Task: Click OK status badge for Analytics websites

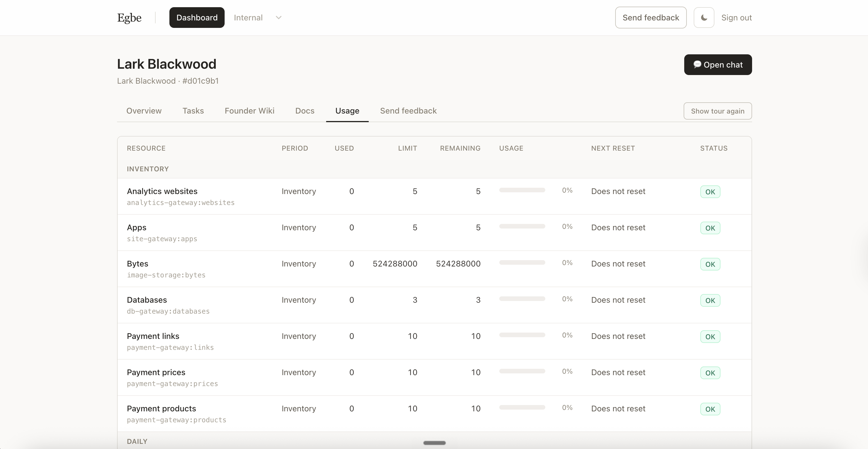Action: [710, 192]
